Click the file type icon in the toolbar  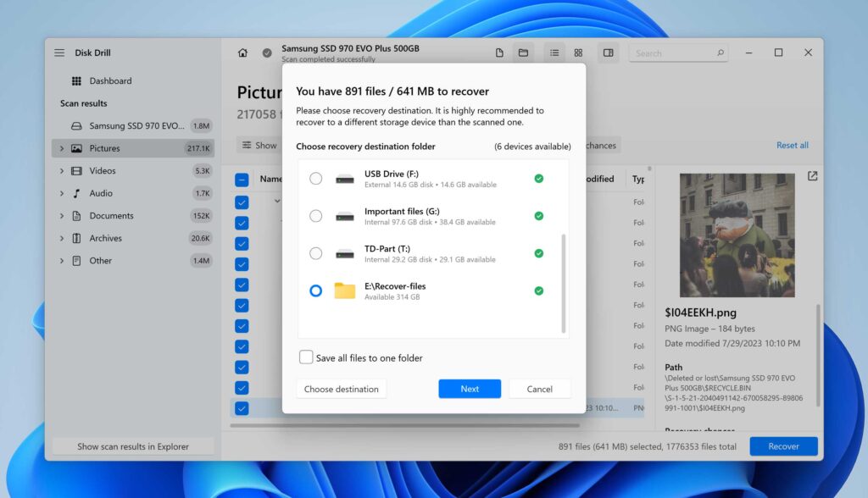(x=499, y=52)
